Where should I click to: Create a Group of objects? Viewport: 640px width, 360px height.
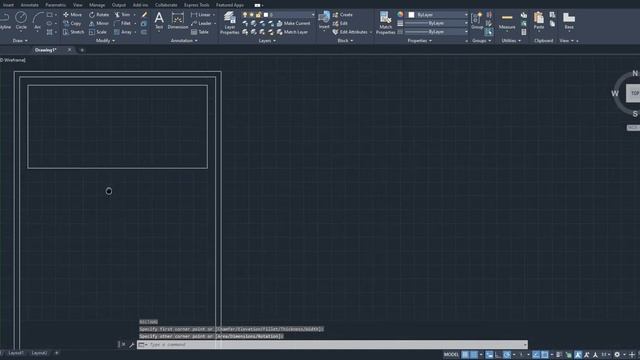[477, 20]
